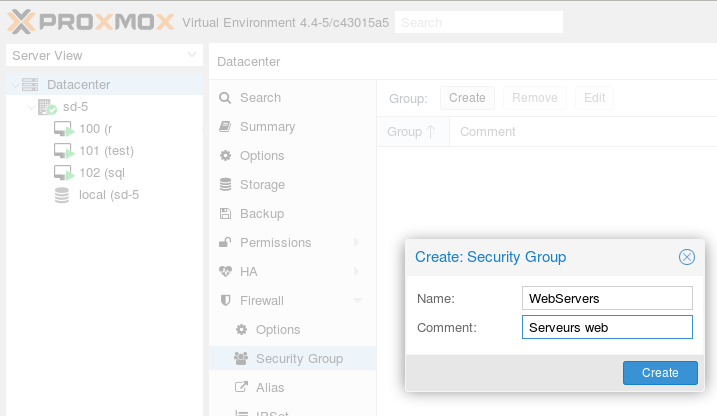Click the HA heartbeat icon

[225, 272]
